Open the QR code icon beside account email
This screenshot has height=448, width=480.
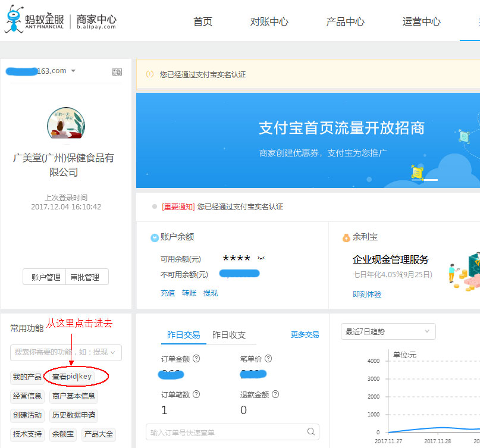(x=117, y=72)
